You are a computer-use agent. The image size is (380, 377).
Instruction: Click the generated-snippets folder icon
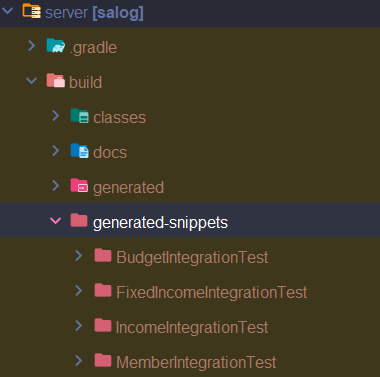(79, 220)
